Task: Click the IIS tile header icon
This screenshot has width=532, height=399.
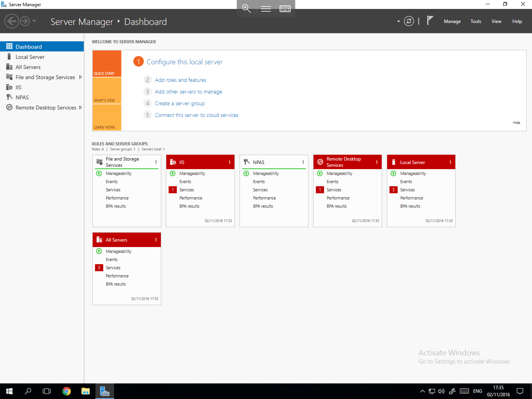Action: [173, 162]
